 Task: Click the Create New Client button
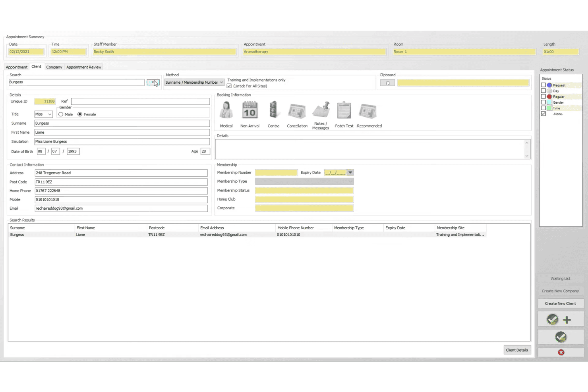[561, 303]
